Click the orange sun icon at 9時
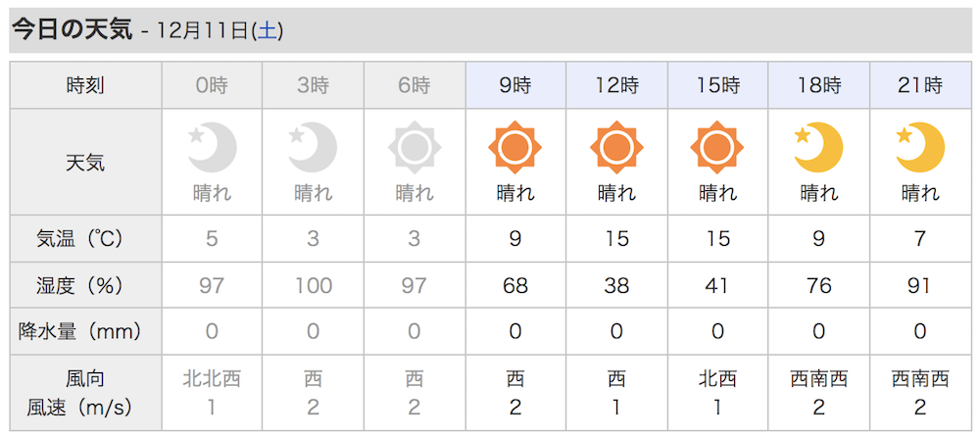The height and width of the screenshot is (436, 980). pyautogui.click(x=515, y=147)
